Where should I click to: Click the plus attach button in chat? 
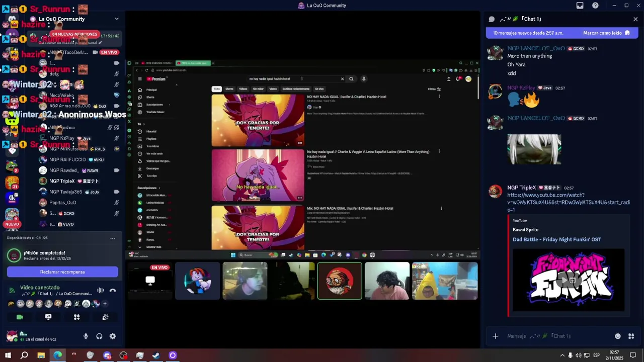click(x=495, y=336)
